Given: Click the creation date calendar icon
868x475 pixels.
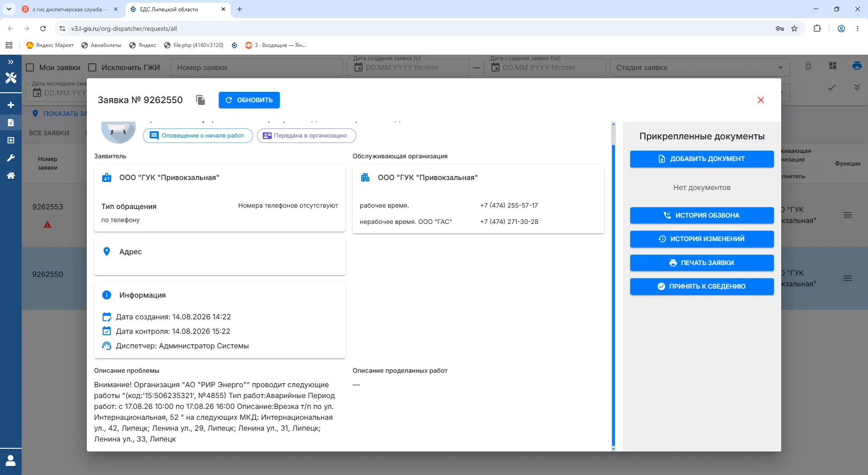Looking at the screenshot, I should [x=107, y=317].
